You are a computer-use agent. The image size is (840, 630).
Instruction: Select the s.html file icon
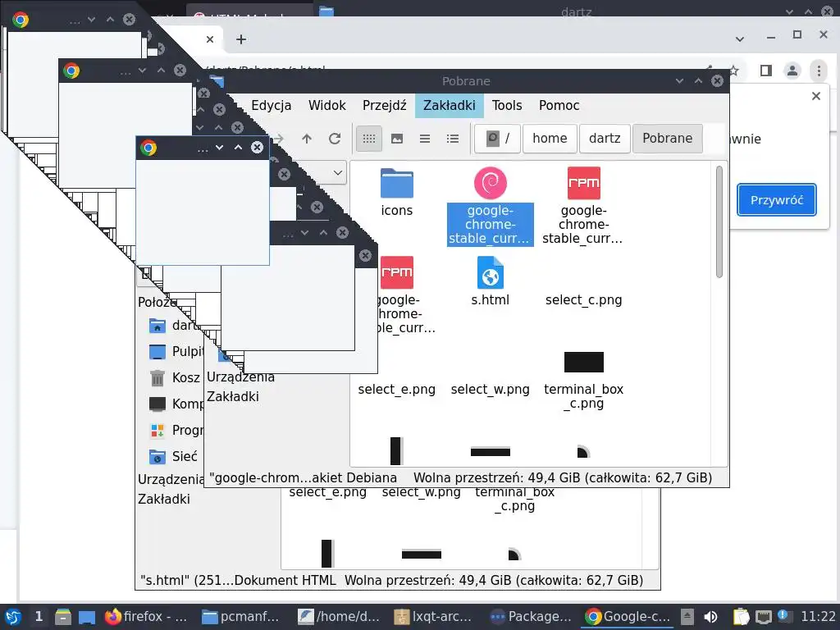coord(491,272)
